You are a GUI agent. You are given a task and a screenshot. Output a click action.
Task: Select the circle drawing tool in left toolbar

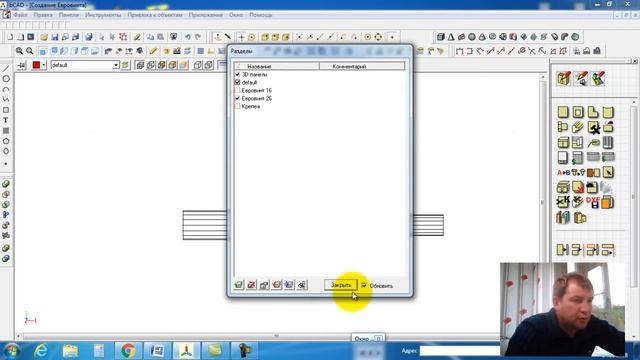[6, 79]
